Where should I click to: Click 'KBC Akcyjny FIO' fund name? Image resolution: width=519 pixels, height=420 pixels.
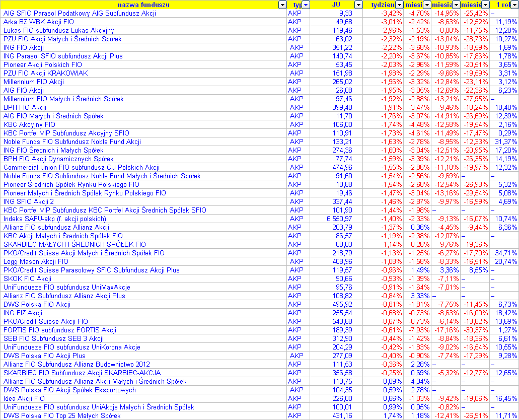[x=30, y=124]
